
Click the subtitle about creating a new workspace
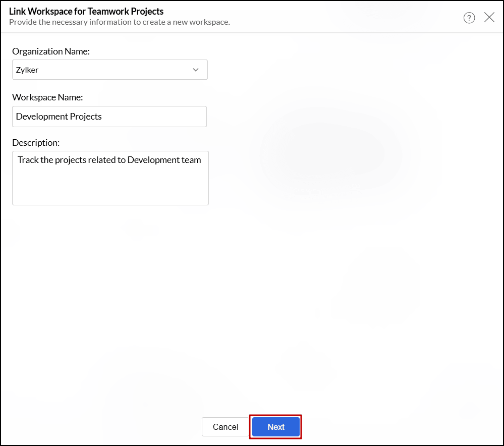120,22
